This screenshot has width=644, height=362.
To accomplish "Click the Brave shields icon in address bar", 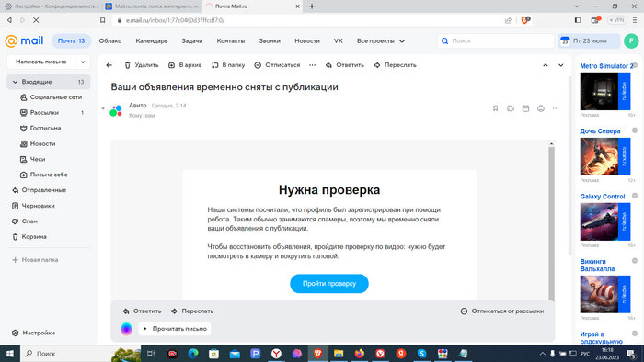I will pos(525,20).
